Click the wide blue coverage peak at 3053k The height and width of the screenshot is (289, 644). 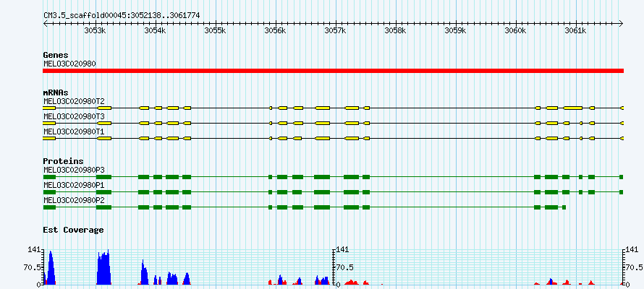click(104, 269)
